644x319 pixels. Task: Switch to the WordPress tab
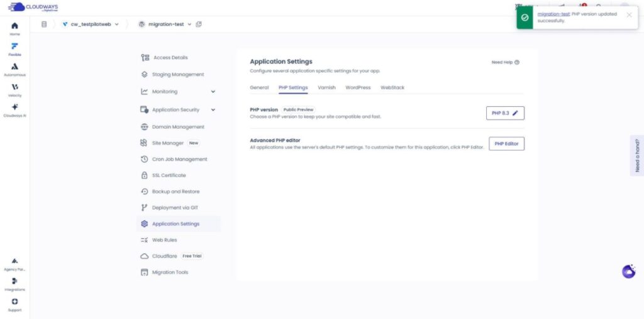point(358,88)
